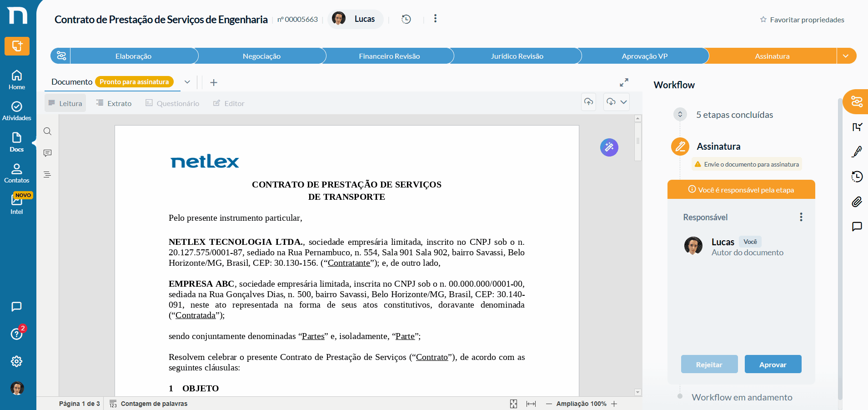
Task: Click the workflow icon at stage bar start
Action: [x=61, y=56]
